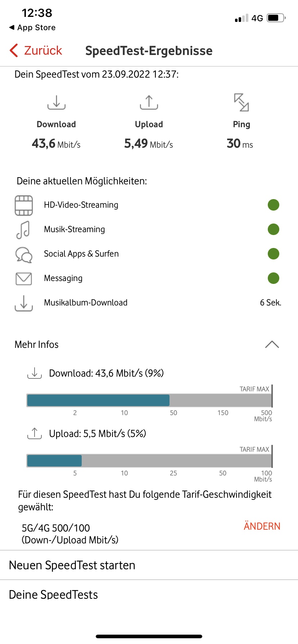Viewport: 298px width, 644px height.
Task: Tap ÄNDERN to change tariff speed
Action: 262,526
